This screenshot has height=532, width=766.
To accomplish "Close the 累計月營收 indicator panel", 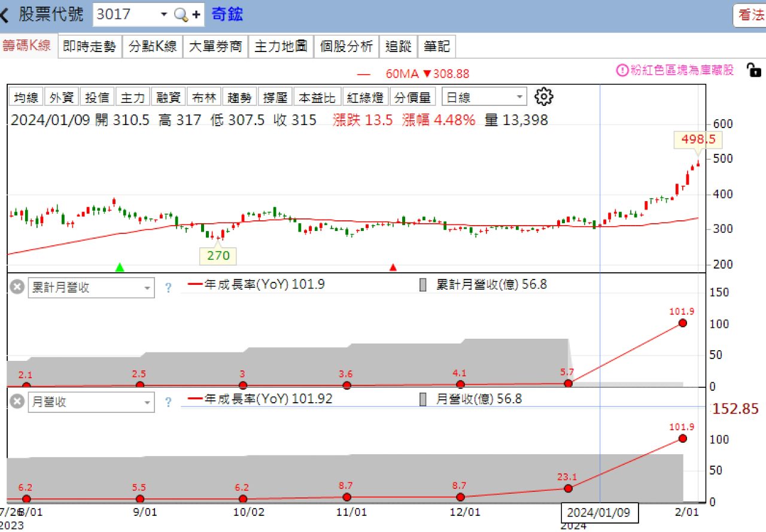I will [x=17, y=287].
